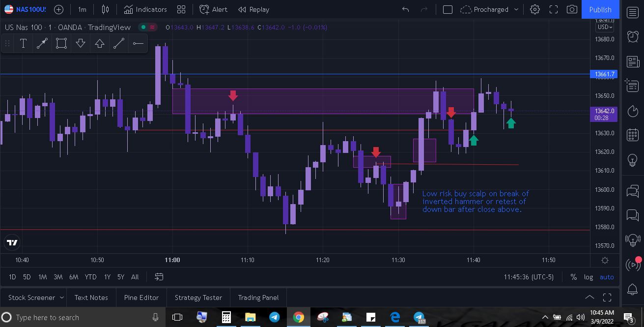This screenshot has width=644, height=327.
Task: Open the indicator templates grid icon
Action: coord(181,9)
